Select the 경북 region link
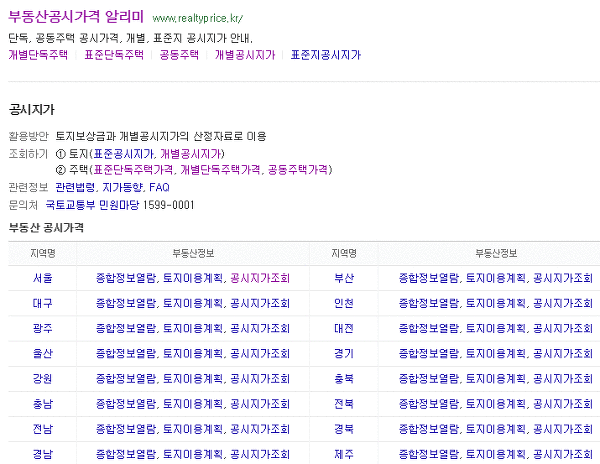Screen dimensions: 600x464 [344, 429]
